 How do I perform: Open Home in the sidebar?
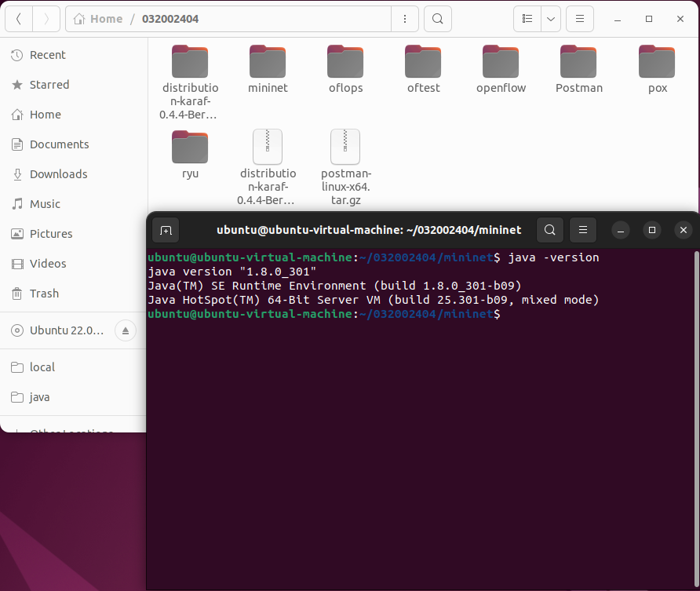tap(74, 115)
